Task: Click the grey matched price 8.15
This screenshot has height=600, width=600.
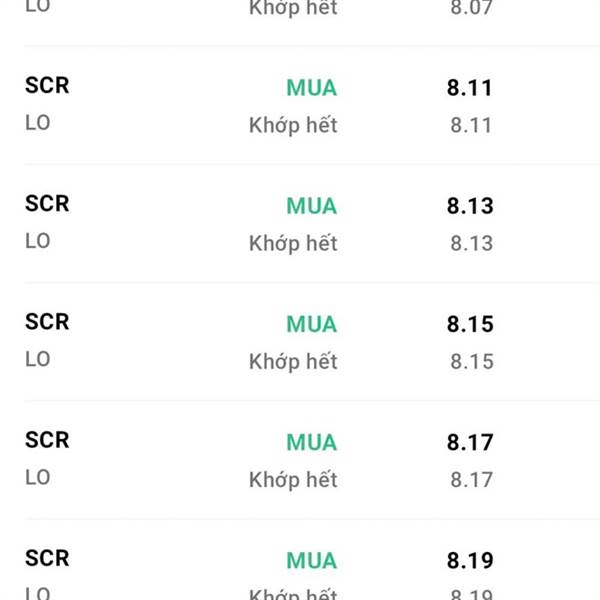Action: tap(471, 362)
